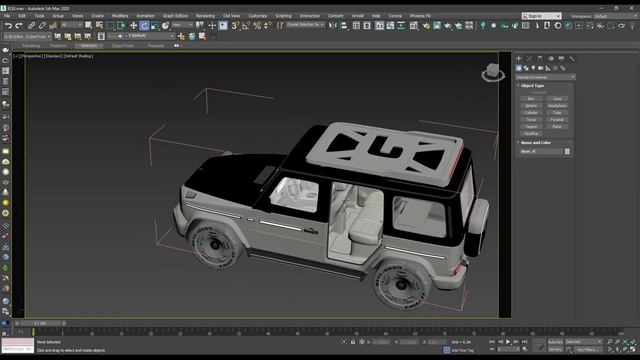Viewport: 640px width, 360px height.
Task: Toggle Percent Snap
Action: [257, 26]
